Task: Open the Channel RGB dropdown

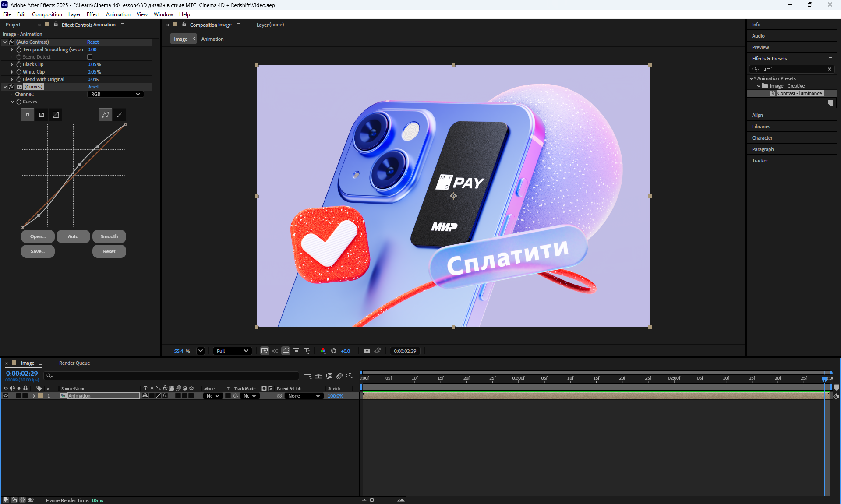Action: [116, 94]
